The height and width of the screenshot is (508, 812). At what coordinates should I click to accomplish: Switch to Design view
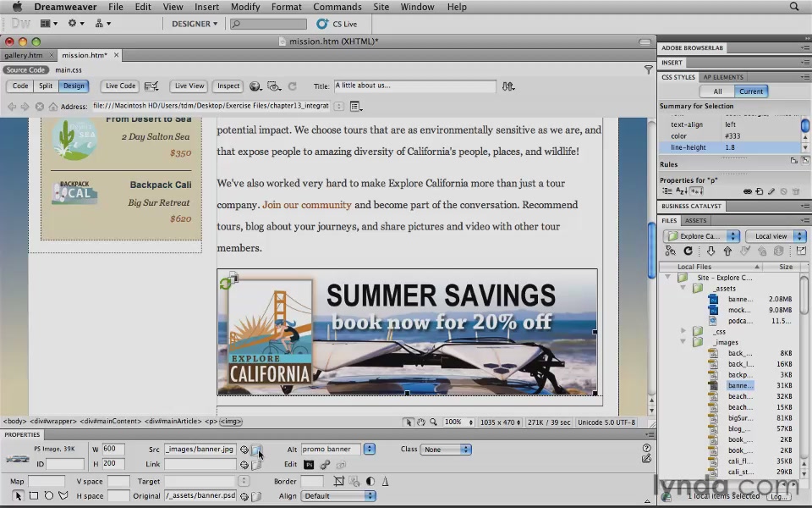[x=74, y=86]
